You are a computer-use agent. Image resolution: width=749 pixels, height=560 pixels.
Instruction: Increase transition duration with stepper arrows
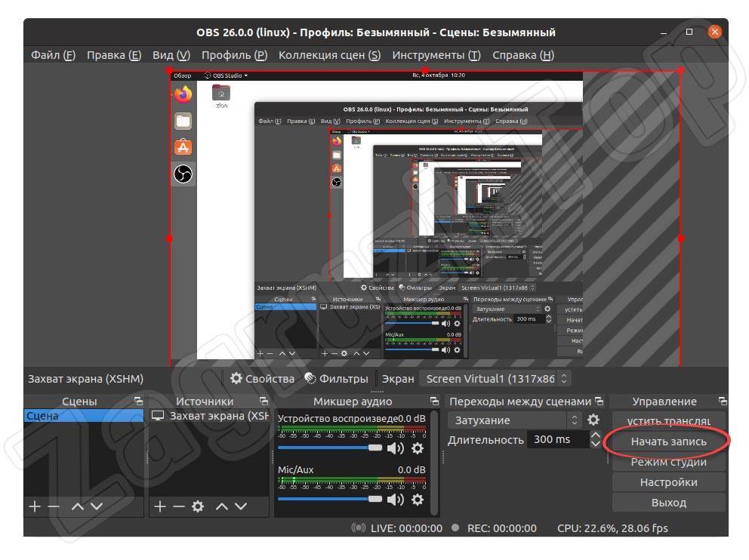596,435
